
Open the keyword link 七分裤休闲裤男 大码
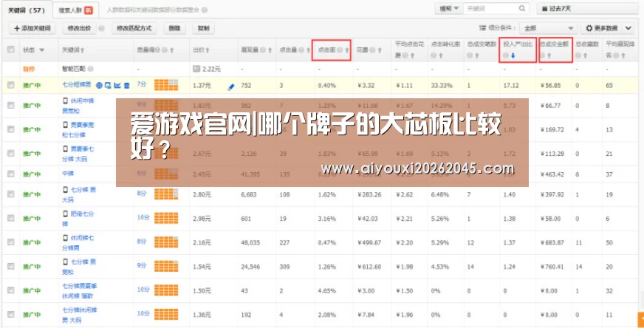(79, 315)
